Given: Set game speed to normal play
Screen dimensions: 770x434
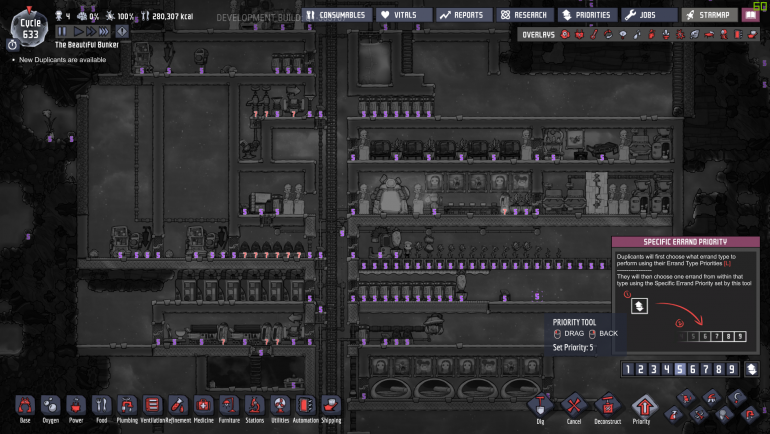Looking at the screenshot, I should (x=78, y=32).
